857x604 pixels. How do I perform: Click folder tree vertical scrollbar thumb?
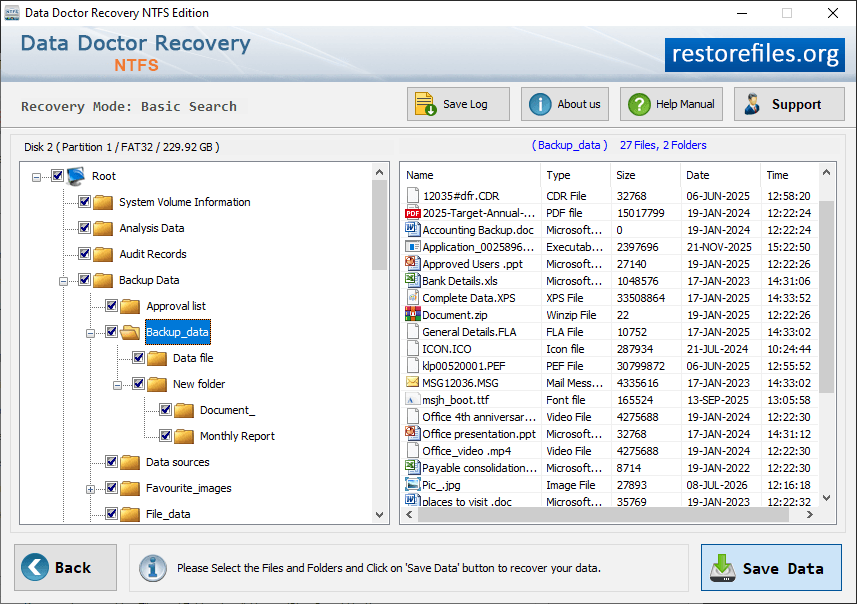tap(379, 225)
